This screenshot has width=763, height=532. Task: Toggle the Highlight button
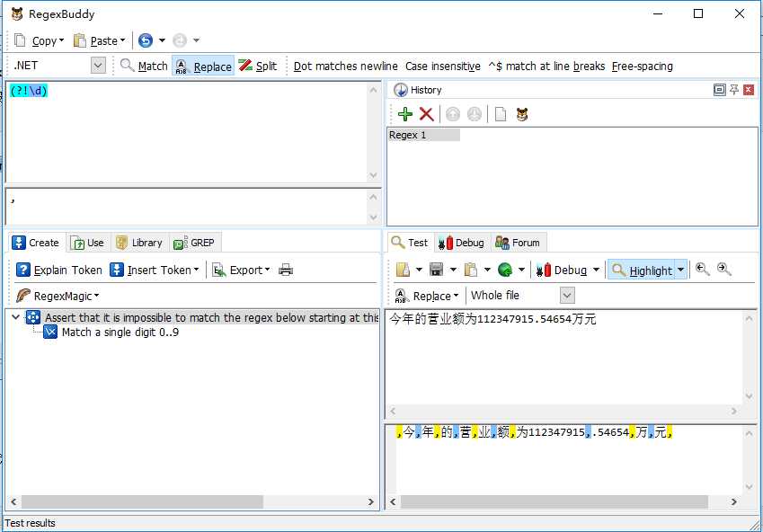(x=642, y=270)
